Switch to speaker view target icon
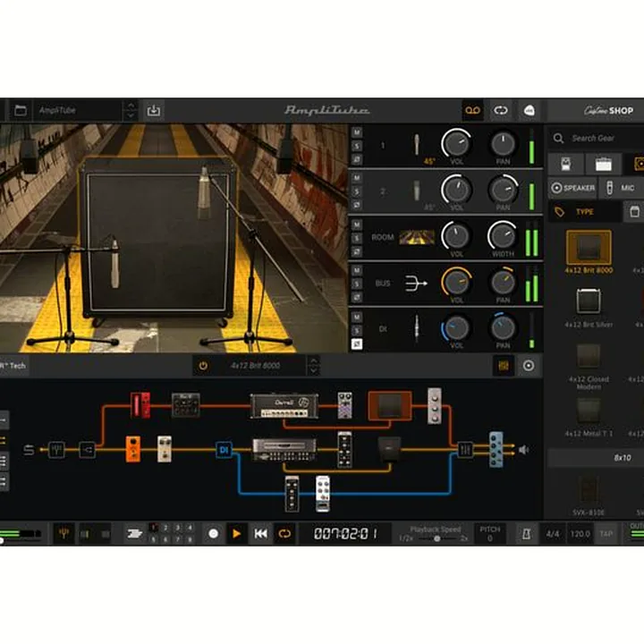Screen dimensions: 644x644 point(529,366)
